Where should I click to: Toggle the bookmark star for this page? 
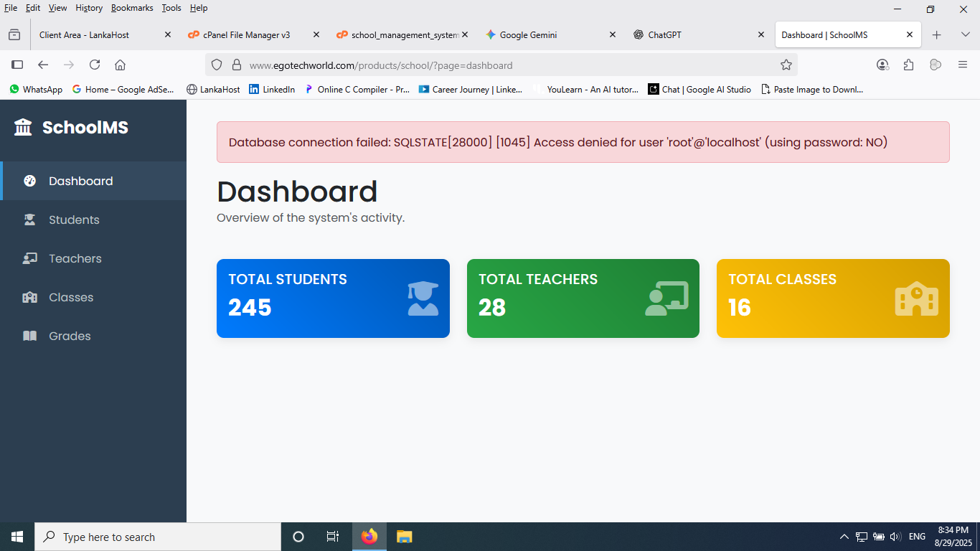click(x=786, y=64)
